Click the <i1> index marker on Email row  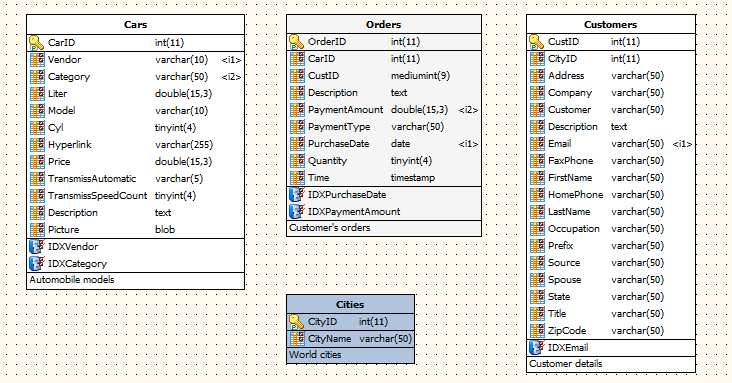(682, 144)
